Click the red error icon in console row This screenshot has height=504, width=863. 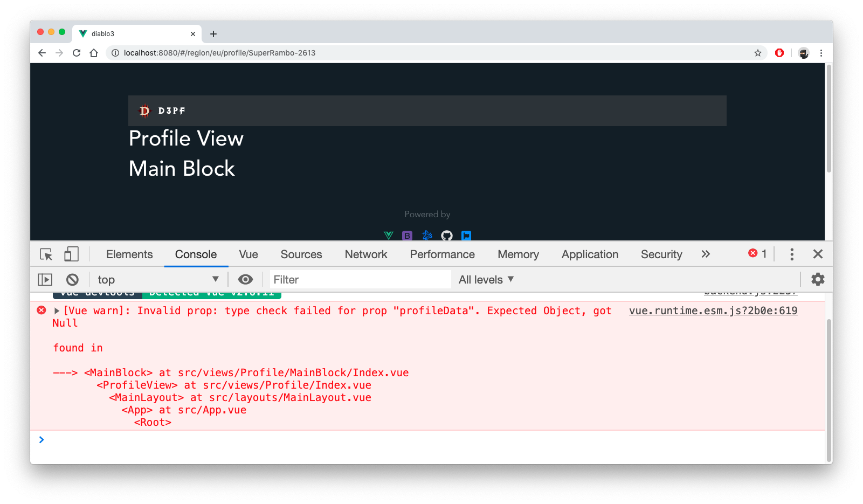click(42, 310)
